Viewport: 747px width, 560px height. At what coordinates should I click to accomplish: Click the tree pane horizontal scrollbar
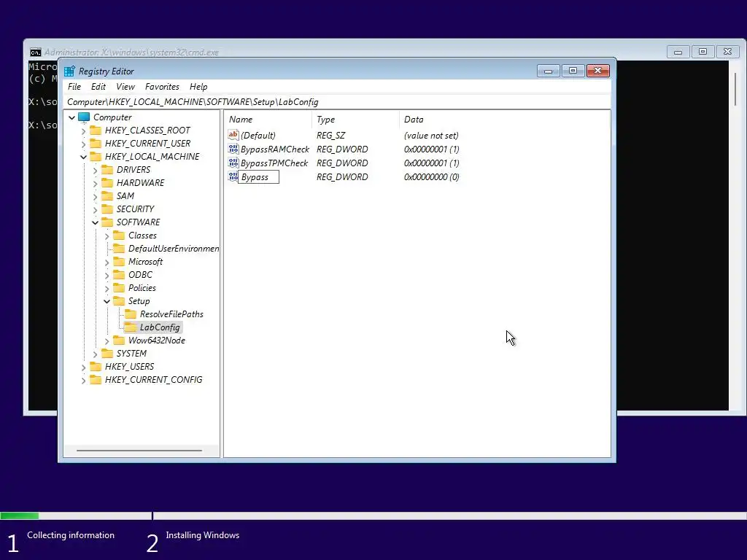pyautogui.click(x=139, y=451)
